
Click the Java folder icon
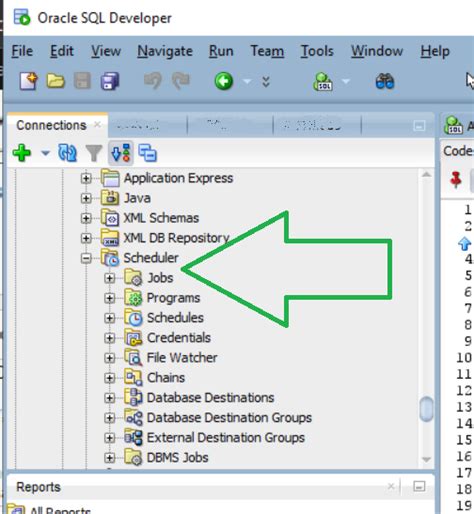tap(110, 198)
